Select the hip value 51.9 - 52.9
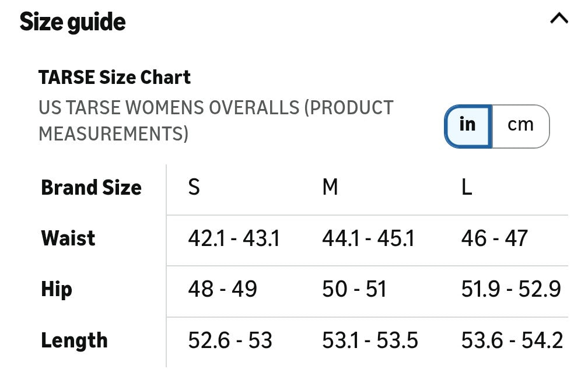 click(511, 289)
